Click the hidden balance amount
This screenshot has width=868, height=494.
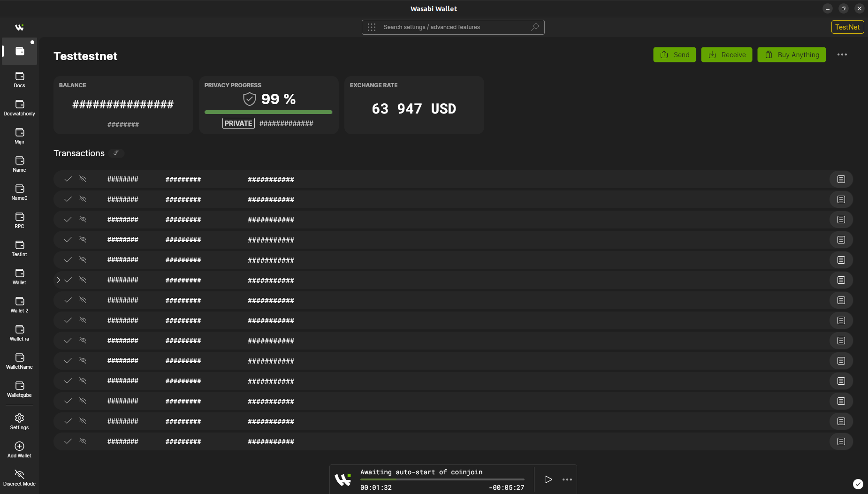tap(123, 104)
